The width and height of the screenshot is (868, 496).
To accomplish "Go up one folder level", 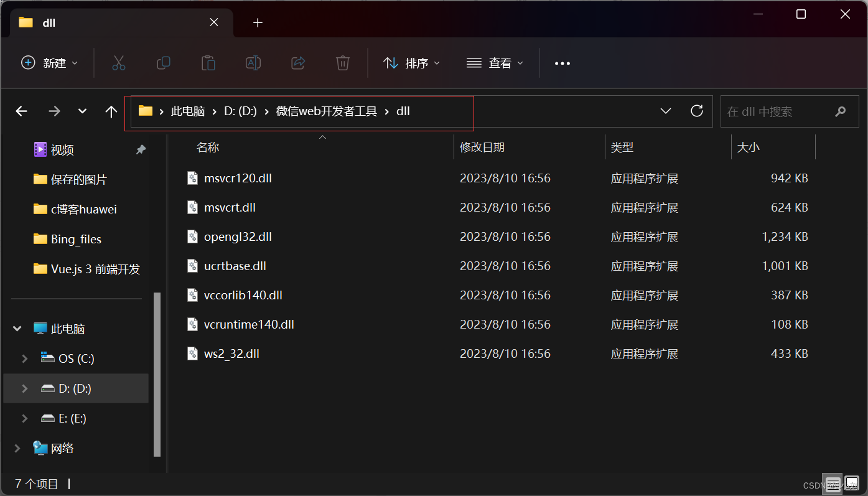I will tap(111, 111).
